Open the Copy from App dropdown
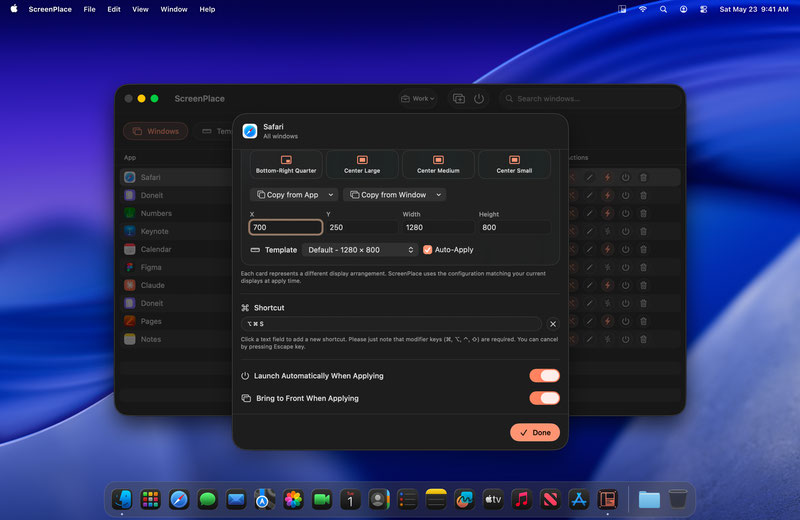This screenshot has height=520, width=800. [x=294, y=194]
